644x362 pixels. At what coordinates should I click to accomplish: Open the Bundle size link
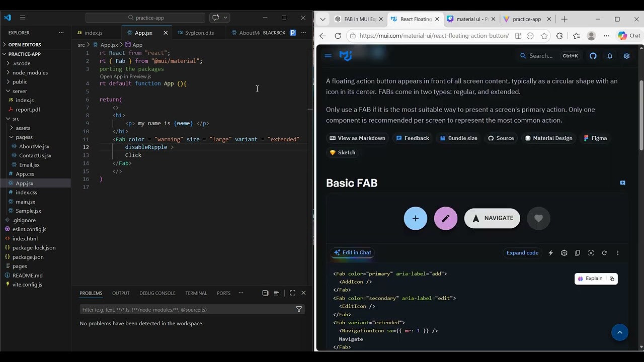click(x=458, y=138)
